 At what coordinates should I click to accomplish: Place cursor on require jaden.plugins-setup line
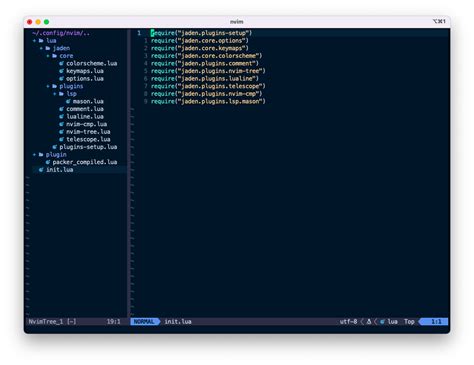coord(201,33)
